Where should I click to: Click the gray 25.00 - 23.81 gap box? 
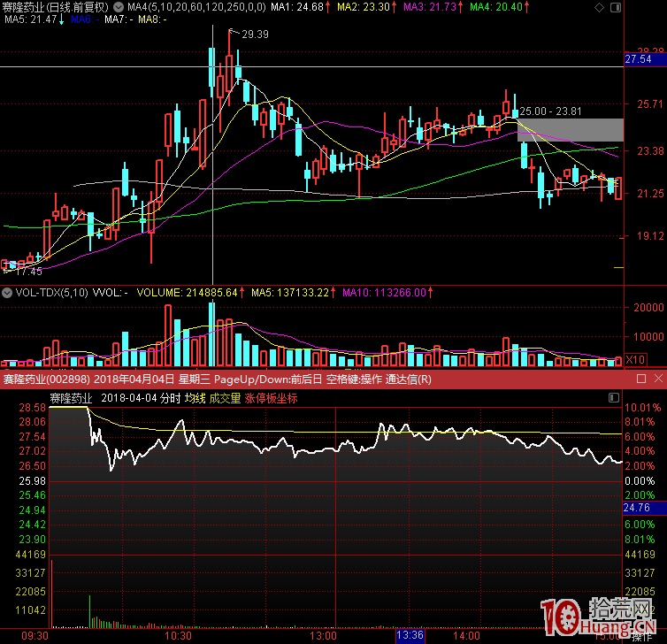pos(570,129)
